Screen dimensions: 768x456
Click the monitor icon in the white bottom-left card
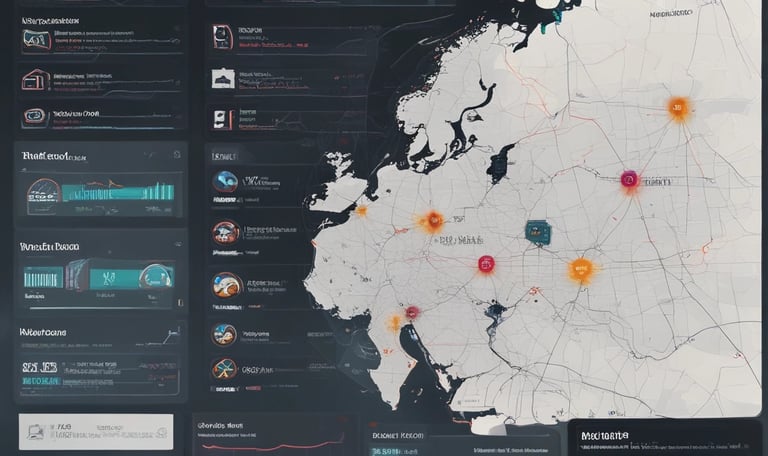[37, 432]
